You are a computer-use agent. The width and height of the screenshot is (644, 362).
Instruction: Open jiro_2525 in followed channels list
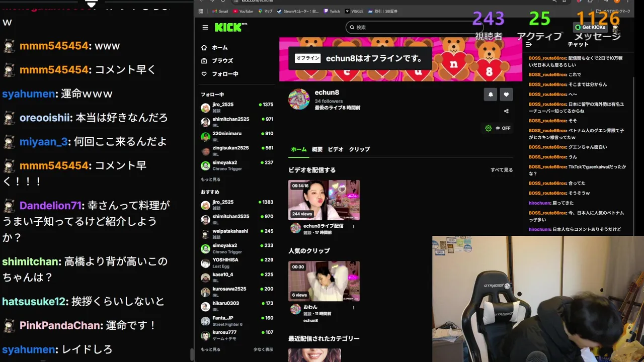point(237,108)
